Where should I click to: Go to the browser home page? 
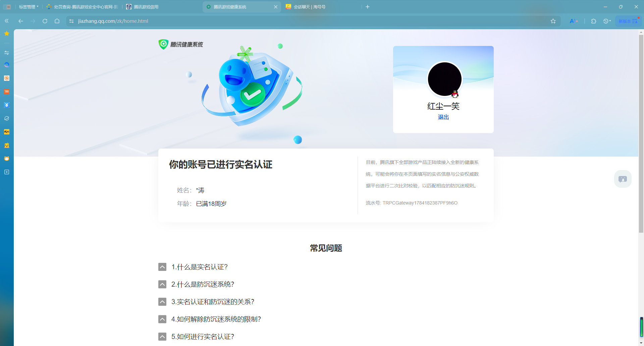[57, 21]
